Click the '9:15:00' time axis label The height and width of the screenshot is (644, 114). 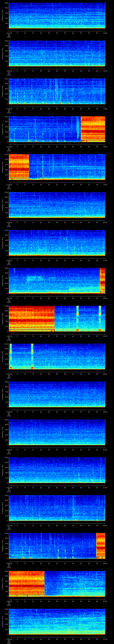pos(9,71)
